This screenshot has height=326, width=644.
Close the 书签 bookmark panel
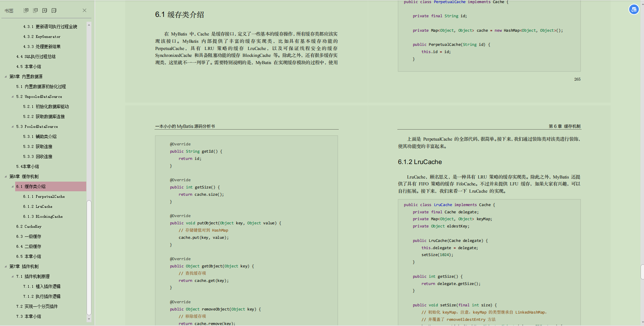click(85, 10)
